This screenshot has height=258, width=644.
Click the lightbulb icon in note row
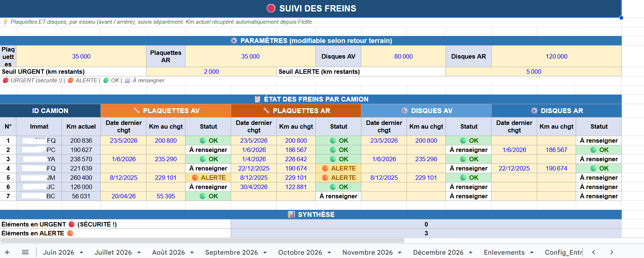pos(5,22)
